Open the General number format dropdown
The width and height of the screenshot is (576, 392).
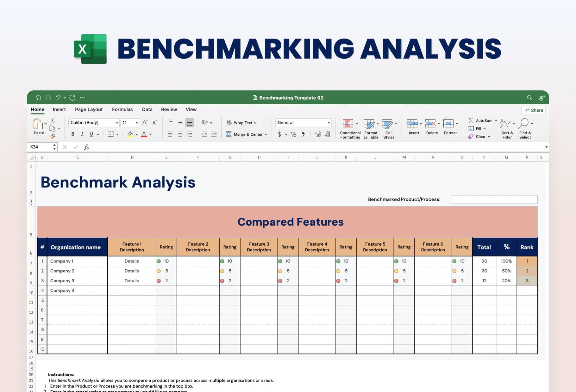point(329,123)
